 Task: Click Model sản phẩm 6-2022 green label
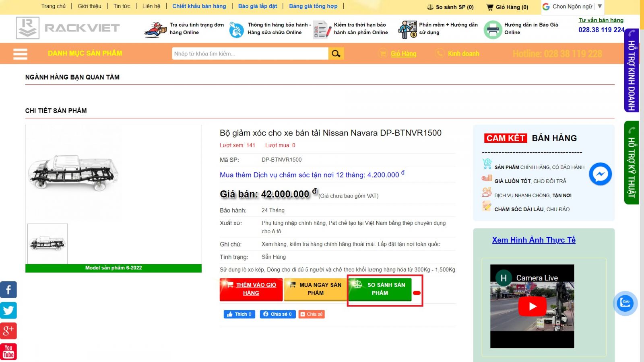tap(114, 268)
